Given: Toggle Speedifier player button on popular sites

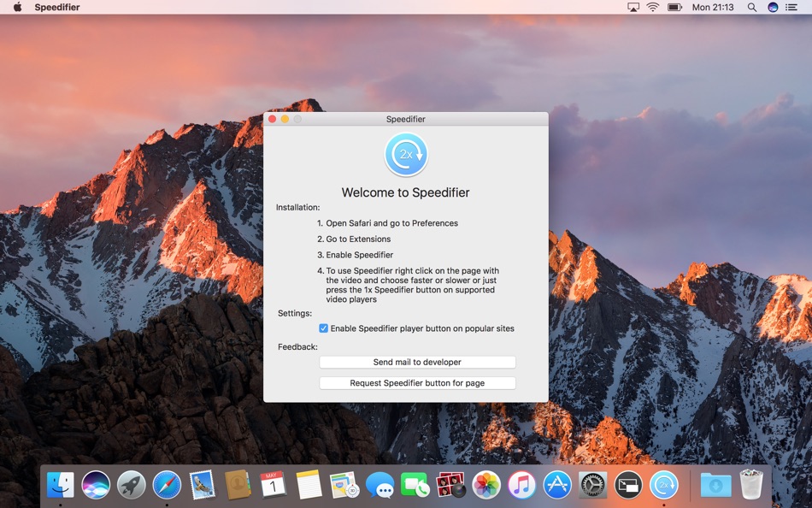Looking at the screenshot, I should click(x=323, y=328).
